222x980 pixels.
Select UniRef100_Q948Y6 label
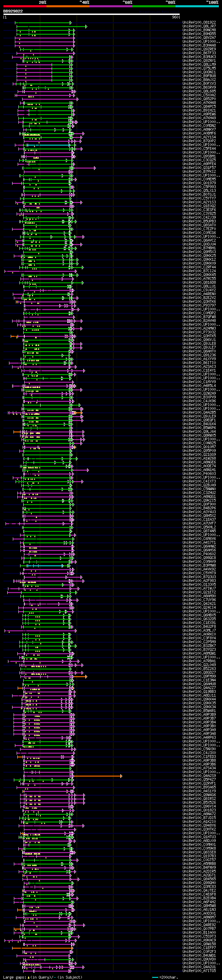click(x=199, y=826)
